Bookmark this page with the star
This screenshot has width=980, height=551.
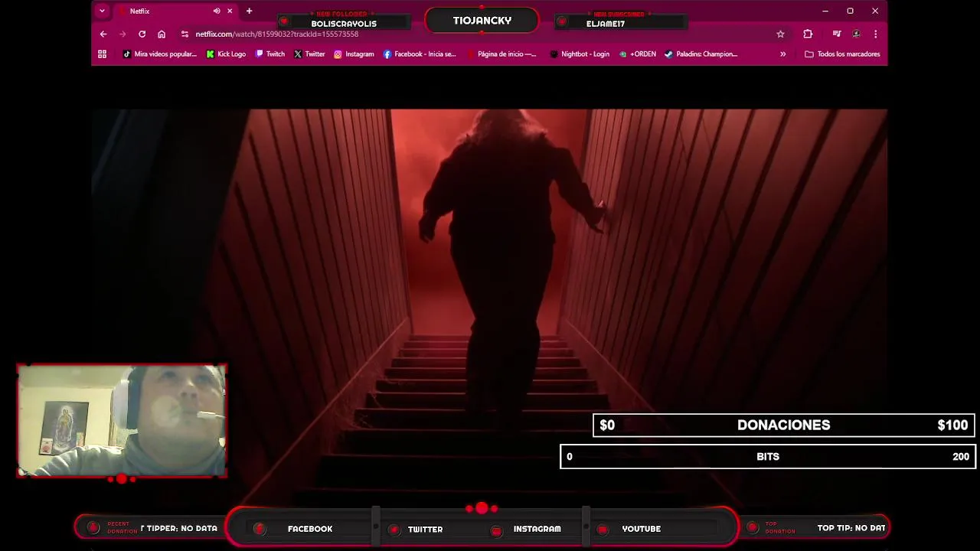pos(780,34)
